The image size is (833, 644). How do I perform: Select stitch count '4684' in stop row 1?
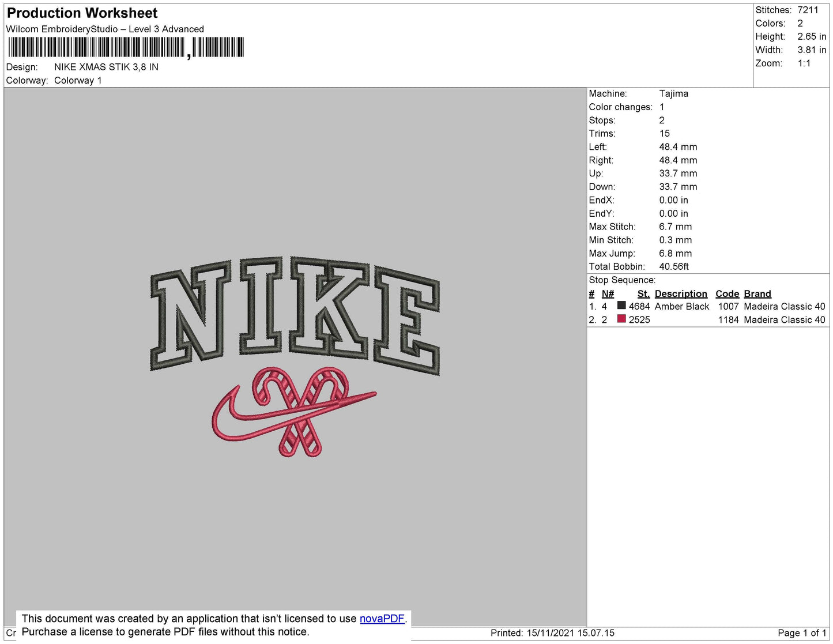[x=639, y=307]
